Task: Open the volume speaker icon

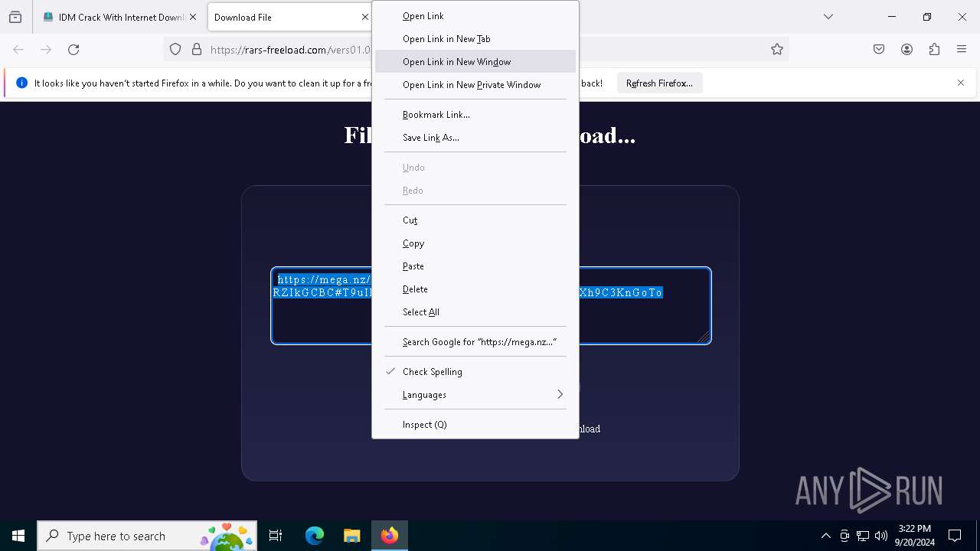Action: (881, 536)
